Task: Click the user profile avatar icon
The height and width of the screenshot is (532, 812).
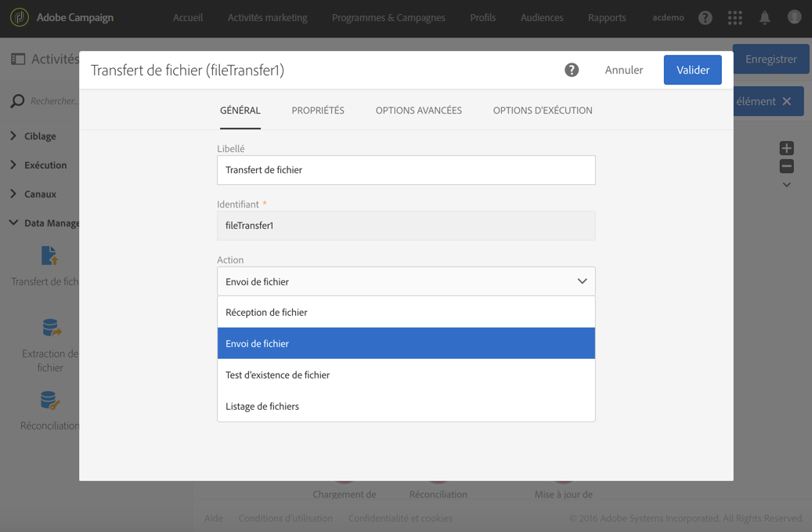Action: pos(794,17)
